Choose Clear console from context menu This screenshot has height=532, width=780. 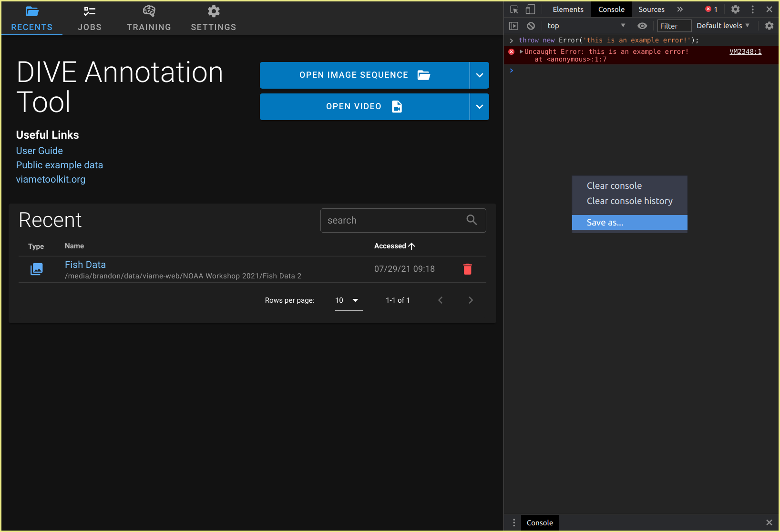(x=629, y=186)
